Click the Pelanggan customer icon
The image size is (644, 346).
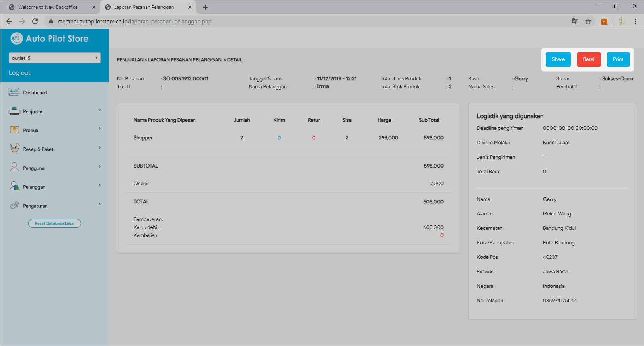[x=14, y=186]
